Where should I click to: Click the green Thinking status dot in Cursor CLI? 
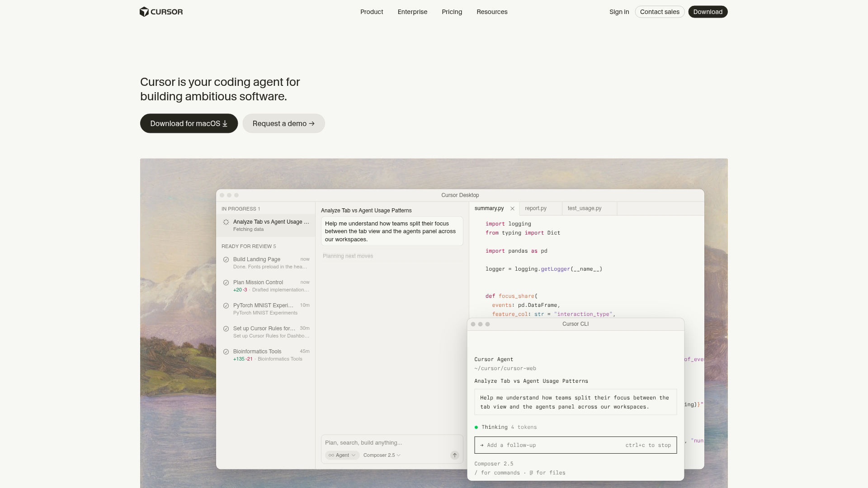(x=476, y=427)
